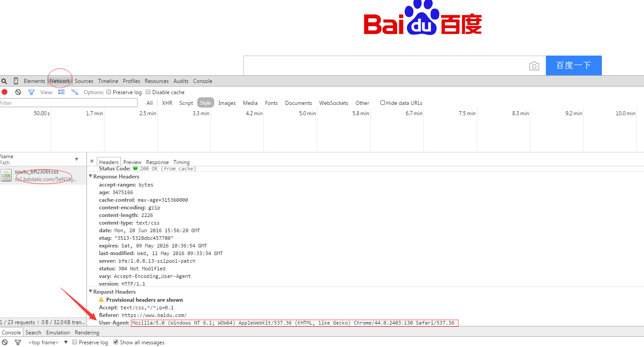644x347 pixels.
Task: Open the Console panel in the main toolbar
Action: (x=203, y=81)
